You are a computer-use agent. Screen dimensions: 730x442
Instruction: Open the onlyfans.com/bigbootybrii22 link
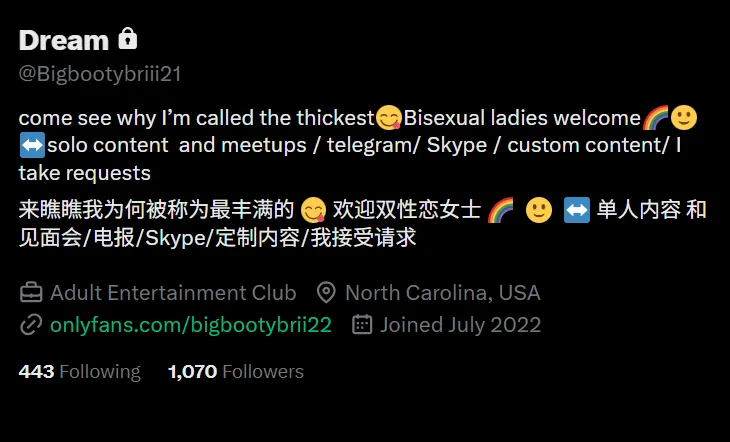click(x=191, y=325)
